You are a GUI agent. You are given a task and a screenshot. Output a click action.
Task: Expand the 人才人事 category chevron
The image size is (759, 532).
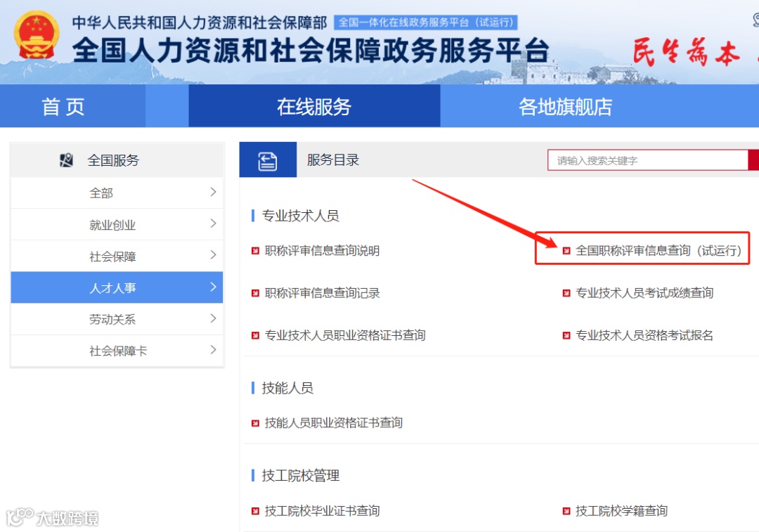coord(213,287)
